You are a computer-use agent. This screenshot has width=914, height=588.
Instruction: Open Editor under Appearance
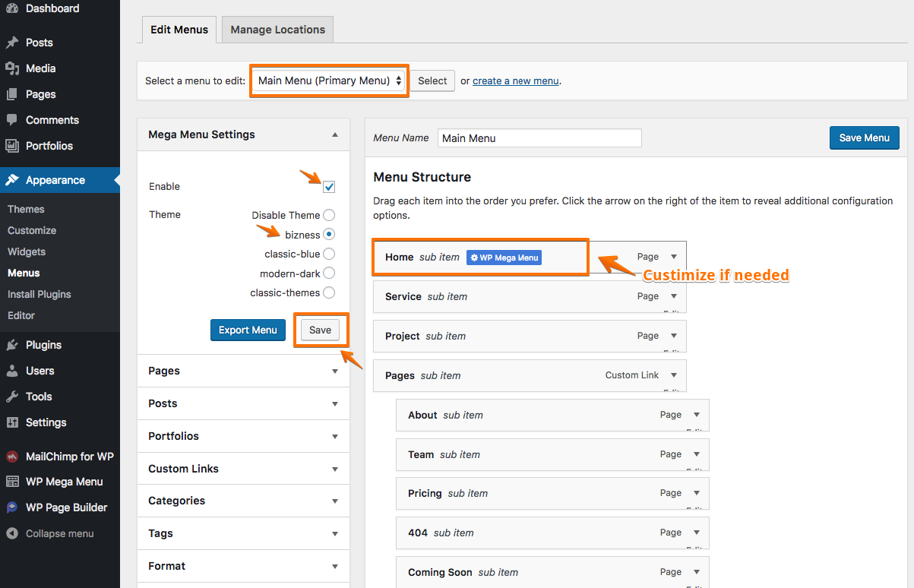(x=21, y=315)
